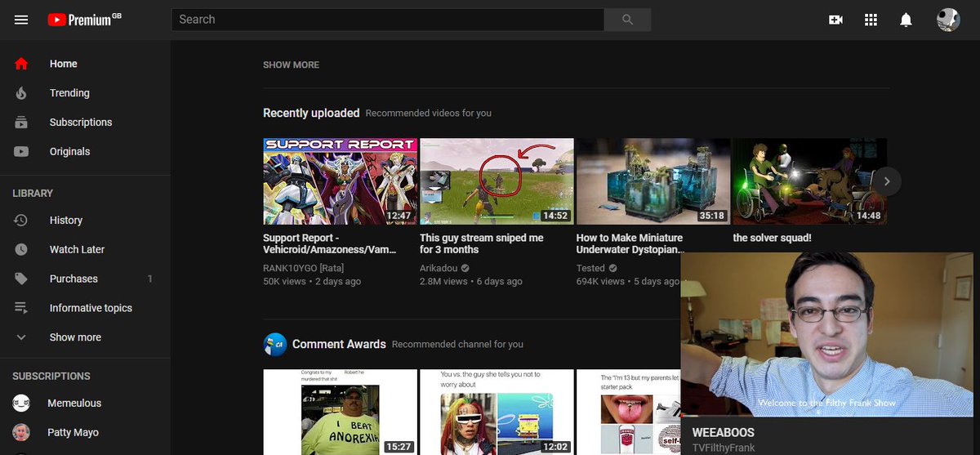This screenshot has width=980, height=455.
Task: Click the WEEABOOS miniplayer title
Action: [723, 432]
